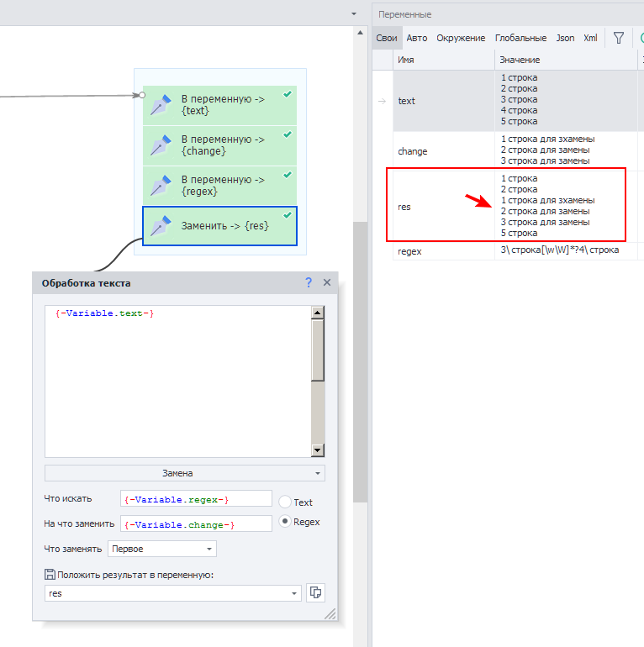Click the text variable value cell
This screenshot has width=644, height=647.
click(x=566, y=100)
